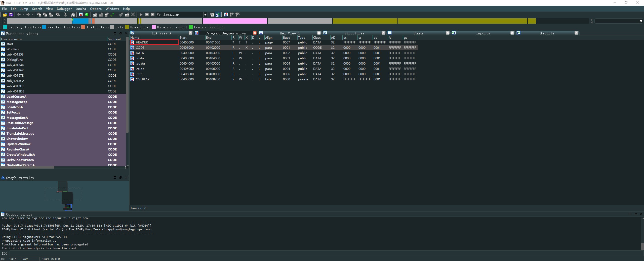Click the text search binoculars icon
This screenshot has height=261, width=644.
click(x=45, y=15)
